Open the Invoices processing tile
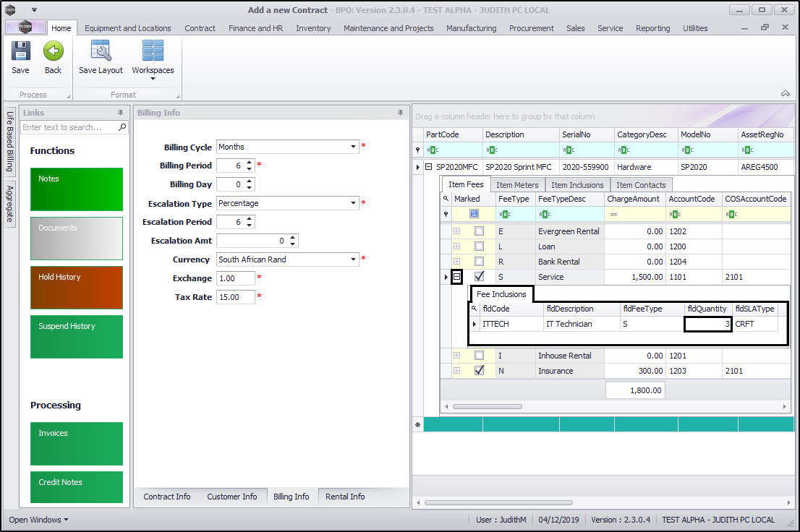Screen dimensions: 800x532 (x=77, y=443)
